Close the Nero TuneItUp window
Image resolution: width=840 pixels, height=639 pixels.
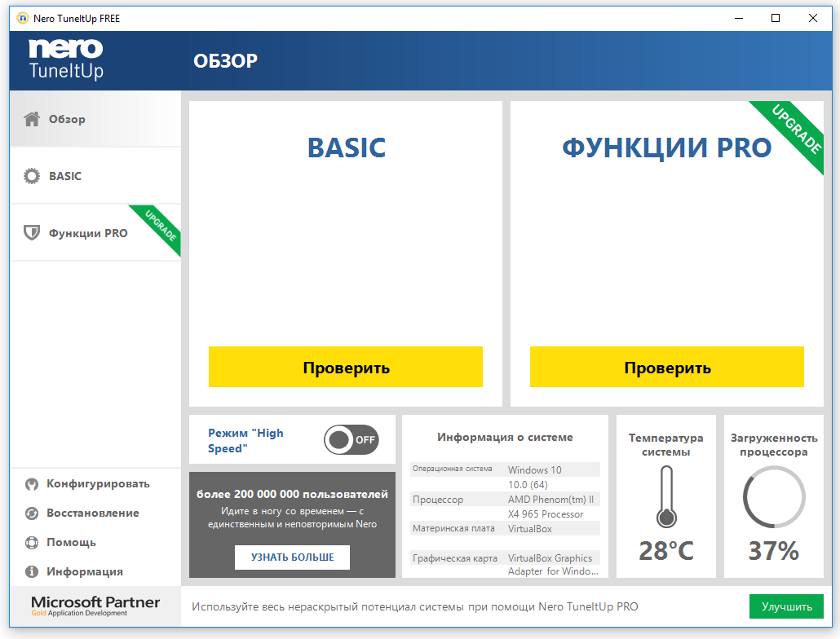click(x=812, y=18)
